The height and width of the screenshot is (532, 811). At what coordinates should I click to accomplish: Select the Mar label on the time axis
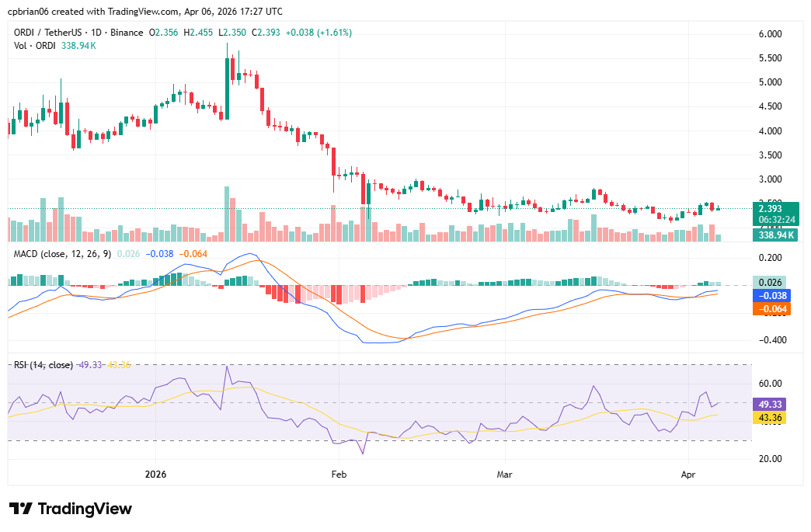click(503, 473)
